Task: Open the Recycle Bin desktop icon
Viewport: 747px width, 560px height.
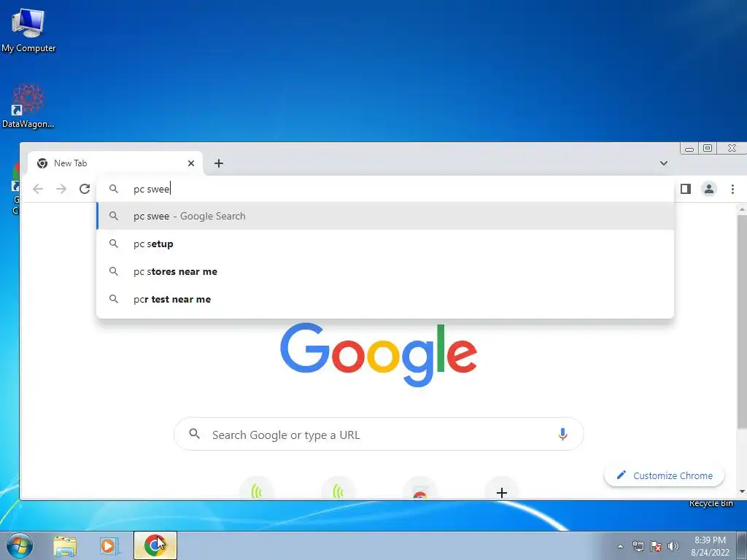Action: click(x=711, y=503)
